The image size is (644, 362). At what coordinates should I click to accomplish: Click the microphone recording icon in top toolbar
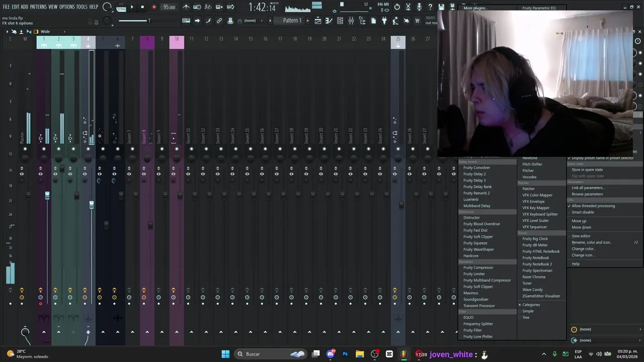point(419,7)
